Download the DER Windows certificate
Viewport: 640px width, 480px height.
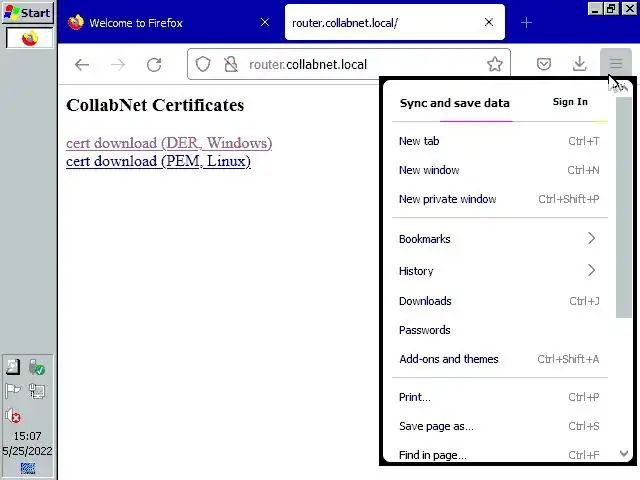169,143
